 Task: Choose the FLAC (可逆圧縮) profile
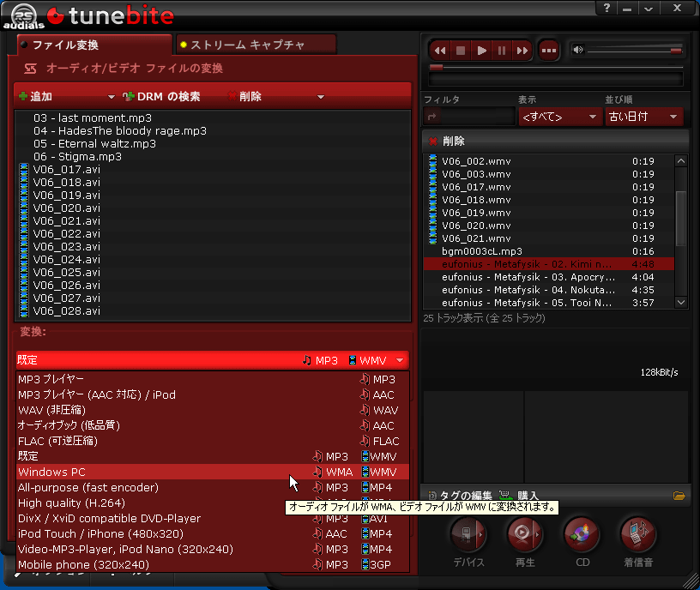click(x=213, y=442)
